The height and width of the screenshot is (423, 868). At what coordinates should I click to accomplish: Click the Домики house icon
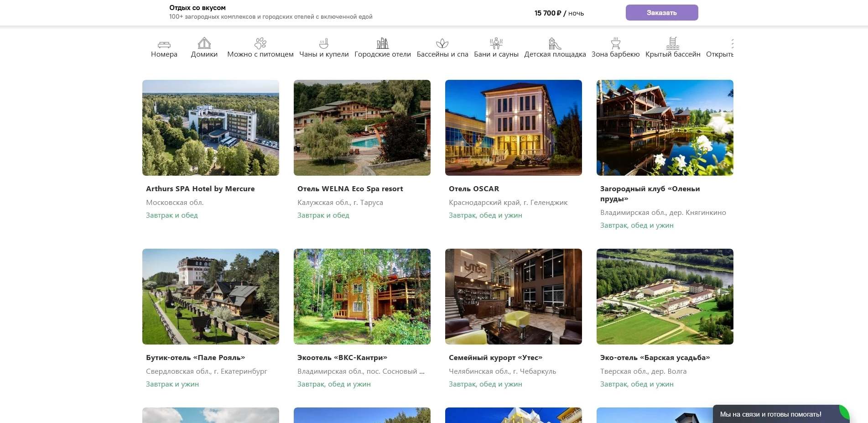coord(204,43)
